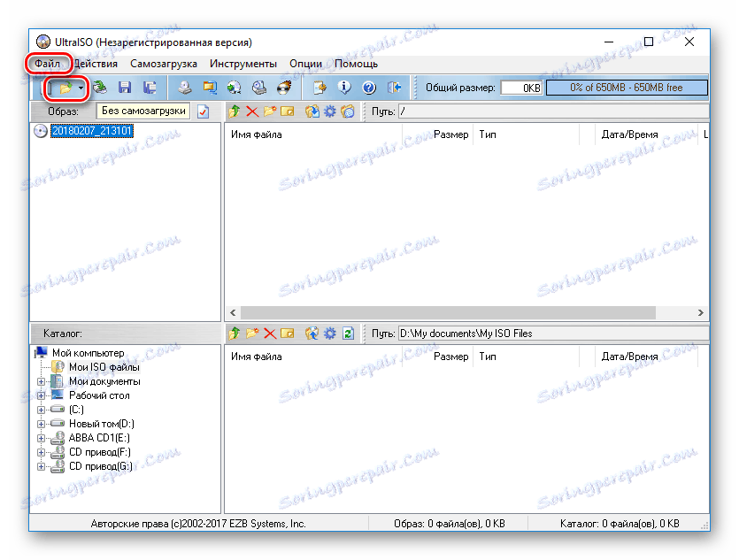
Task: Open the Самозагрузка menu
Action: 164,64
